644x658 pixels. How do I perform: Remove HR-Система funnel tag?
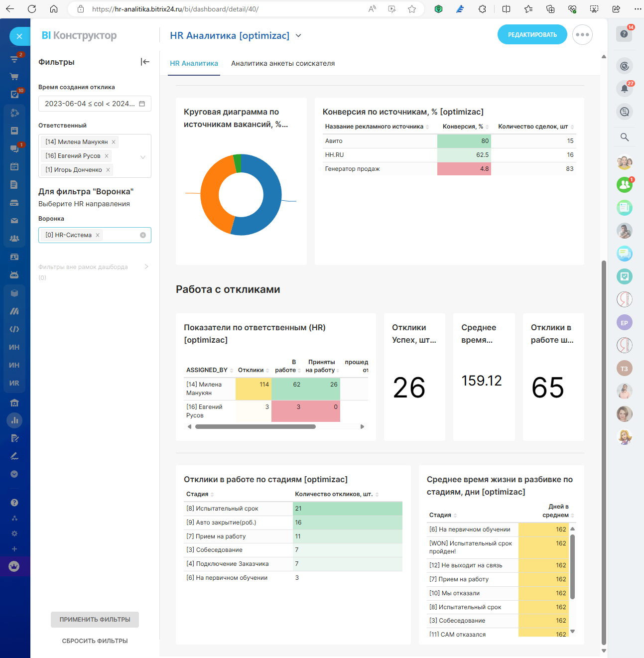click(x=98, y=235)
